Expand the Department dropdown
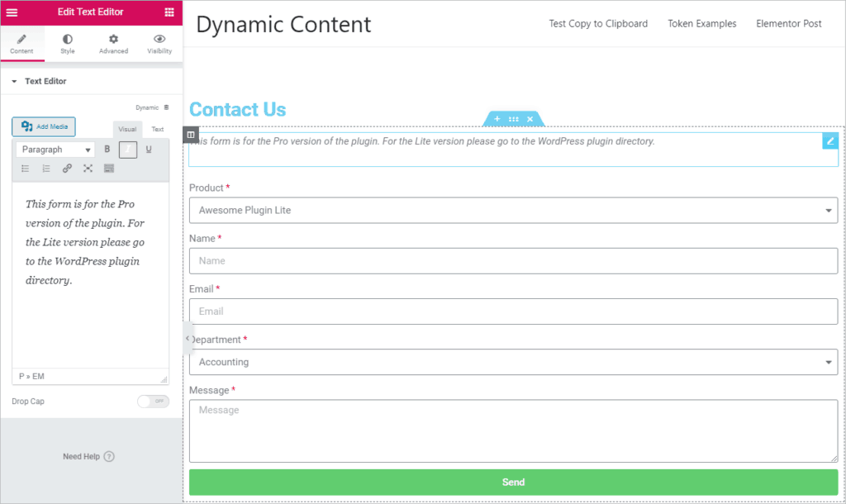 pos(513,362)
